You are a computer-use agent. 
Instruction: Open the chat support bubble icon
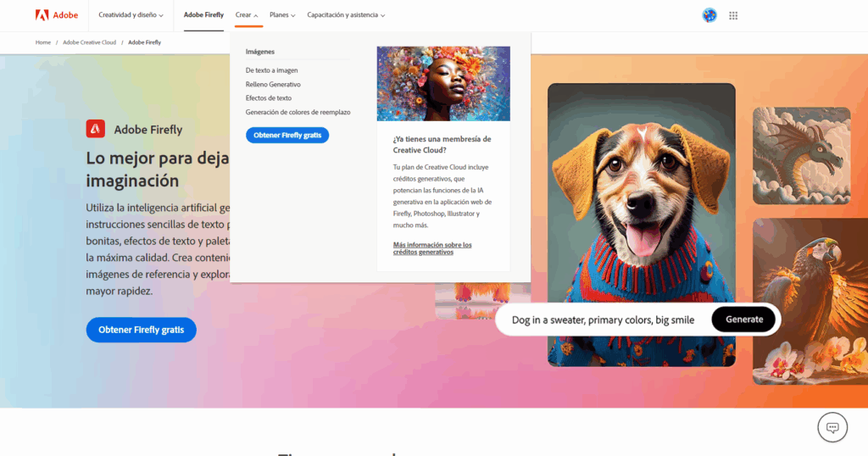pyautogui.click(x=832, y=427)
